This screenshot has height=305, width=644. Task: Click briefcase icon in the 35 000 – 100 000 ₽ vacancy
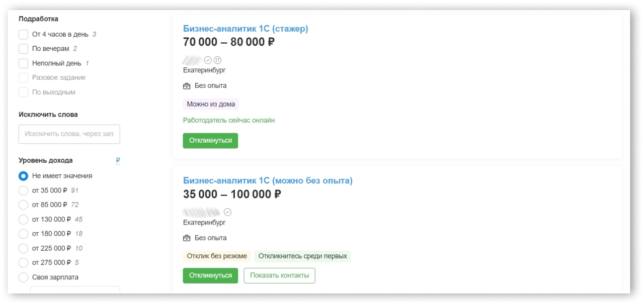coord(187,238)
